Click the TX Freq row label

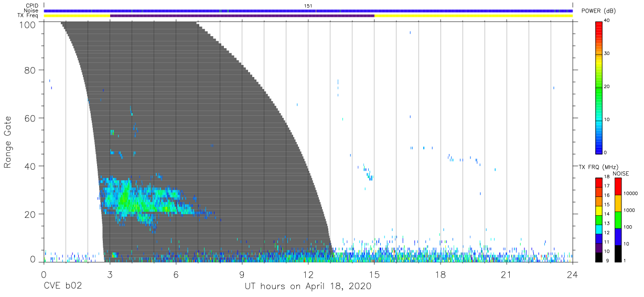point(28,16)
